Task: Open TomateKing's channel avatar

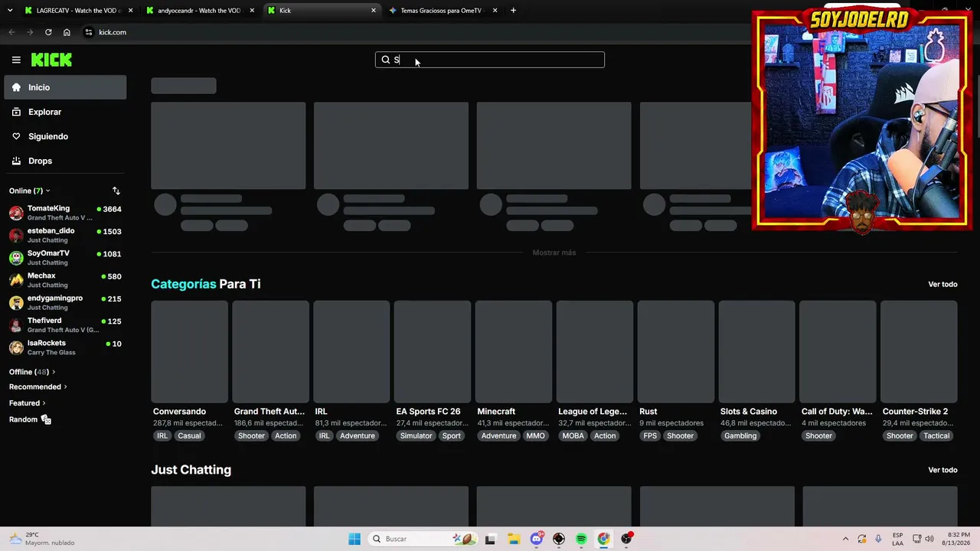Action: [16, 213]
